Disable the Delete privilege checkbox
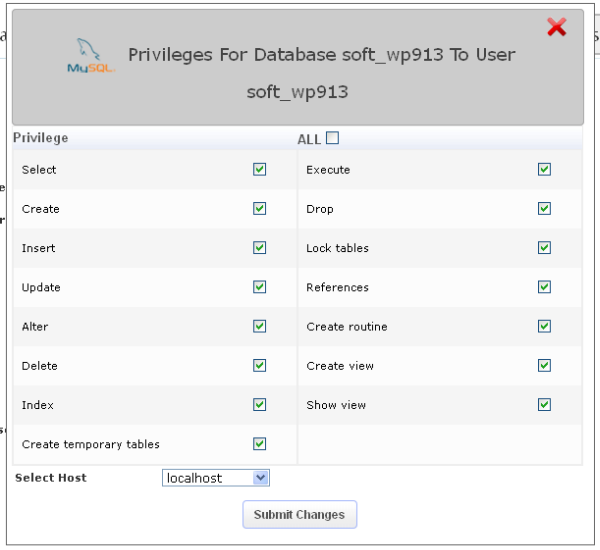This screenshot has height=550, width=600. 259,365
